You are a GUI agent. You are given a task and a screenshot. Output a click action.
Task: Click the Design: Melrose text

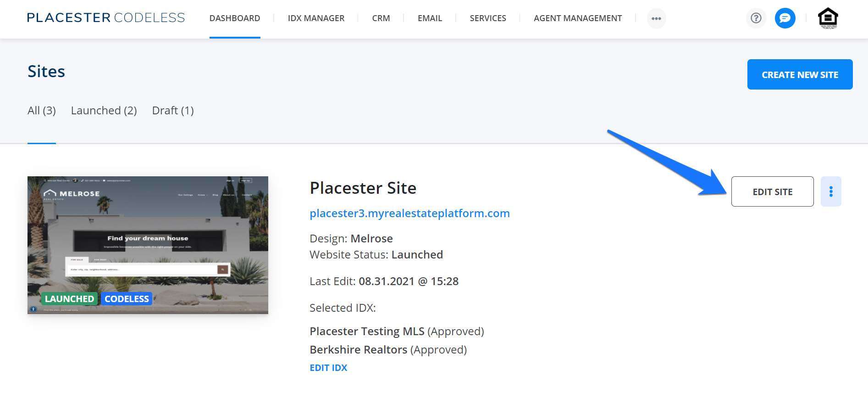pos(351,239)
